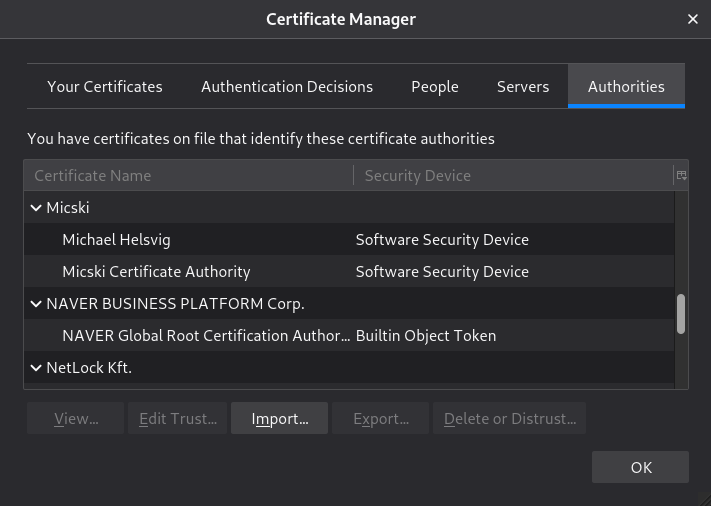The width and height of the screenshot is (711, 506).
Task: Select NAVER Global Root Certification Authority row
Action: pyautogui.click(x=349, y=335)
